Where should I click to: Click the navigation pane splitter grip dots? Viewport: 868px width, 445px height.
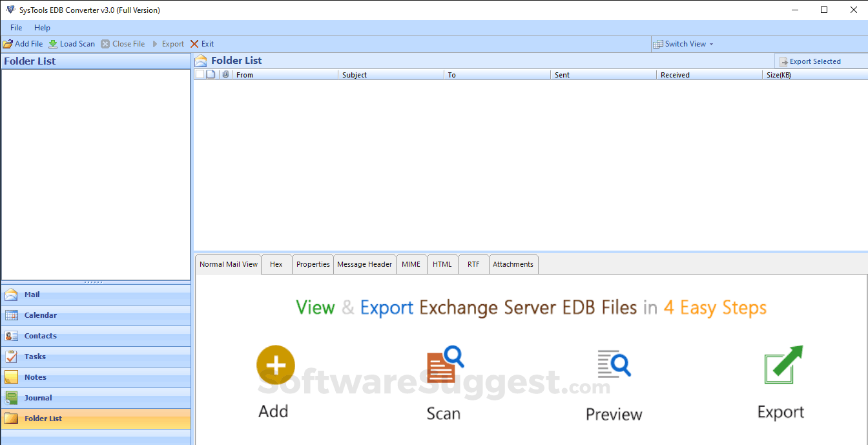93,282
